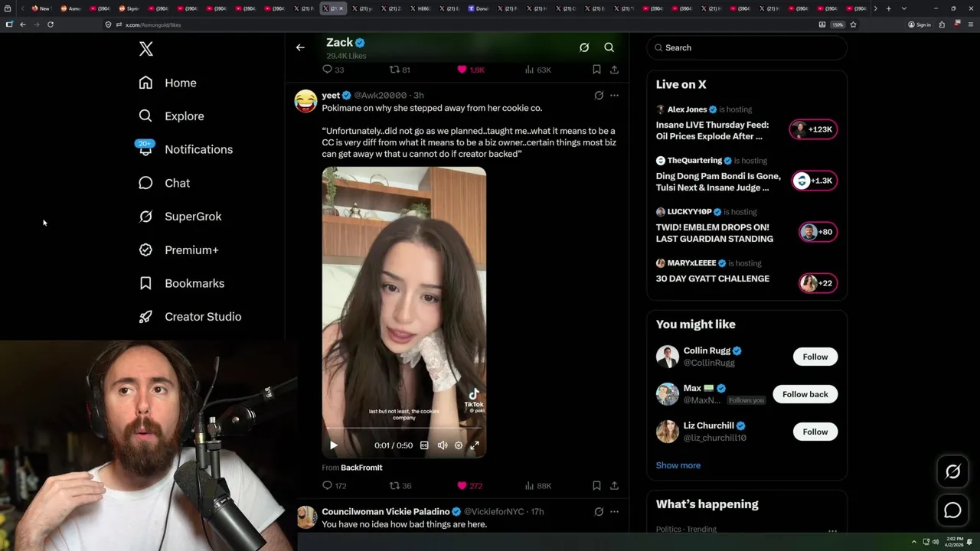Follow Collin Rugg
Screen dimensions: 980x551
coord(815,357)
